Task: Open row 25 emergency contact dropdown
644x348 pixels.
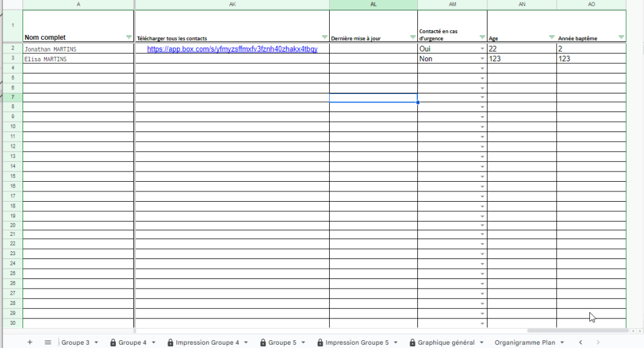Action: tap(482, 274)
